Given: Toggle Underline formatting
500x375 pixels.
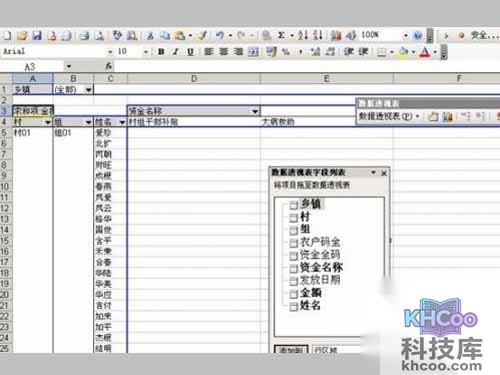Looking at the screenshot, I should (x=190, y=52).
